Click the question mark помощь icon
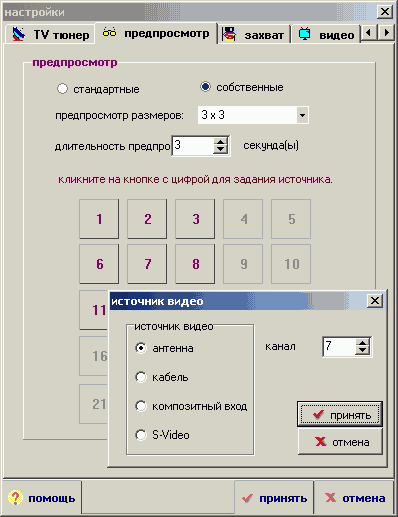398x517 pixels. tap(15, 498)
